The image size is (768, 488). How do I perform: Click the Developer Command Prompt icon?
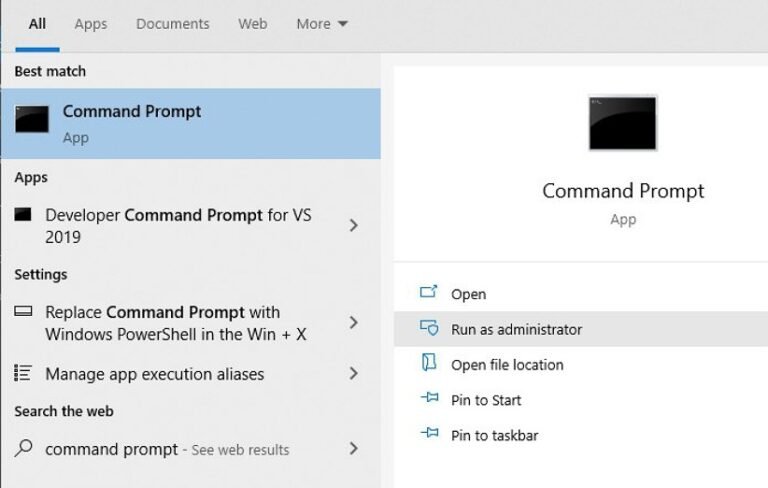click(x=25, y=215)
